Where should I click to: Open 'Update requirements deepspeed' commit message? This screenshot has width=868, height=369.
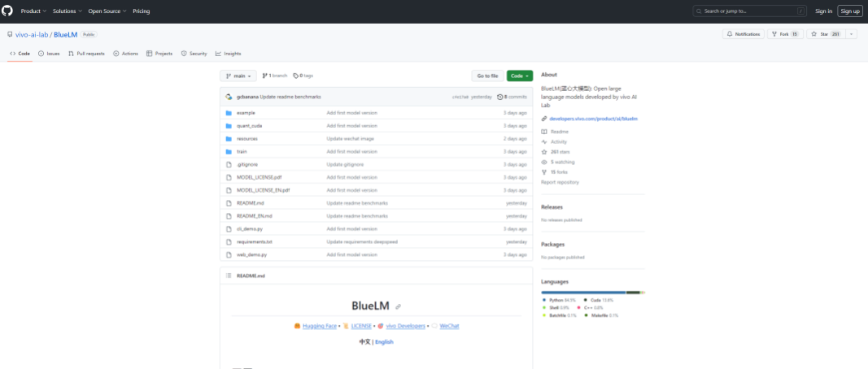tap(362, 241)
